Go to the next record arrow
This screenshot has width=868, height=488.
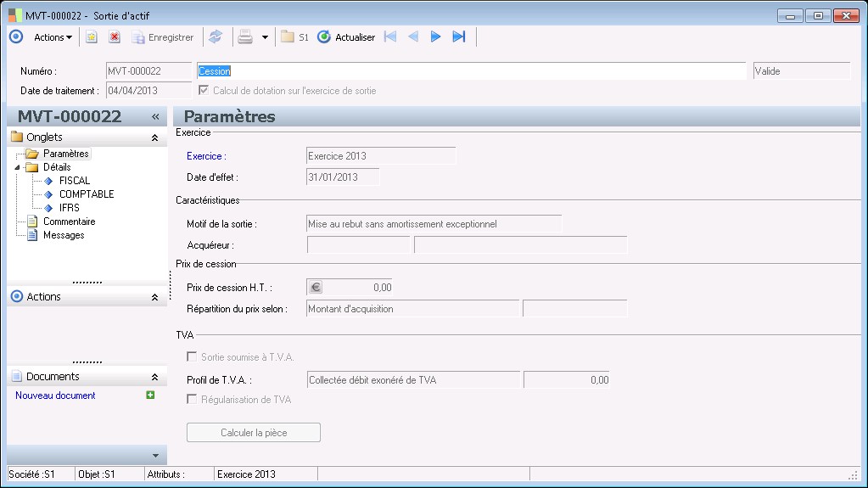[x=436, y=37]
